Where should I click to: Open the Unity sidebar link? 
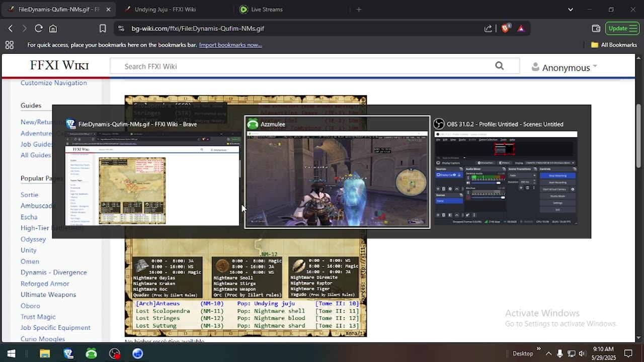pyautogui.click(x=29, y=250)
